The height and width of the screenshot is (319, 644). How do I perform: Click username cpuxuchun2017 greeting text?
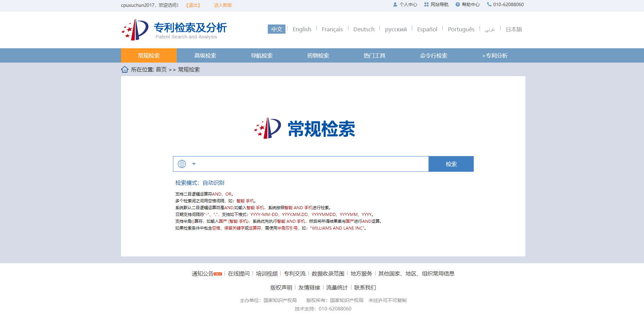click(x=150, y=5)
